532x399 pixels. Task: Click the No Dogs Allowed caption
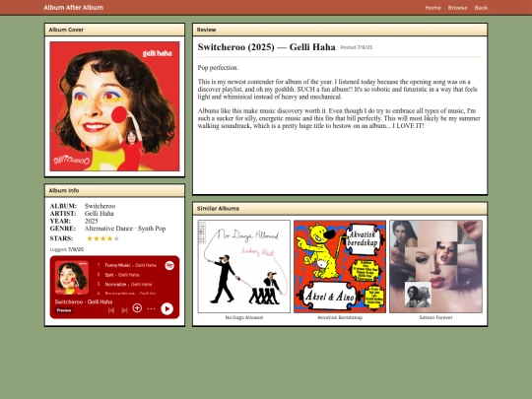tap(244, 317)
